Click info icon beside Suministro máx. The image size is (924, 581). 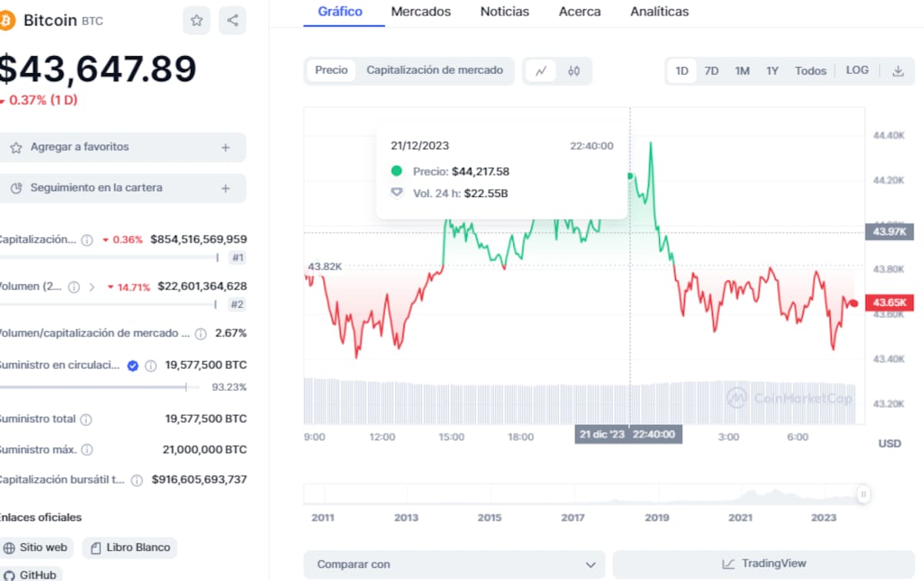[88, 449]
